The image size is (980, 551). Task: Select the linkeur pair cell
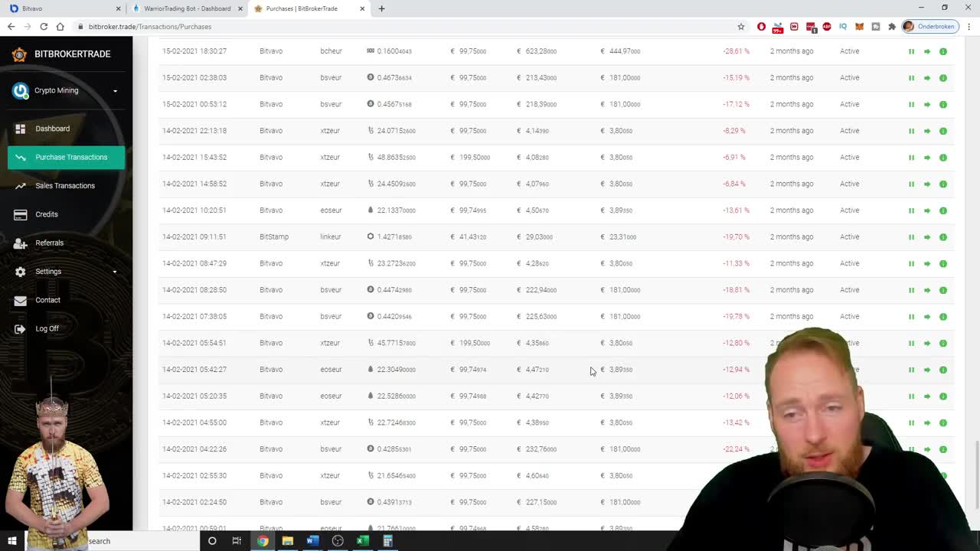[331, 236]
